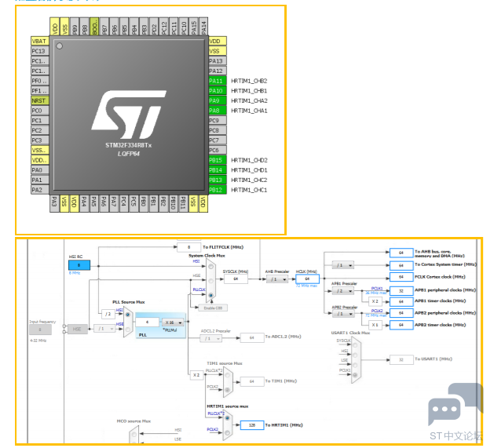Click the blue HSI RC value box
This screenshot has height=448, width=490.
point(79,265)
